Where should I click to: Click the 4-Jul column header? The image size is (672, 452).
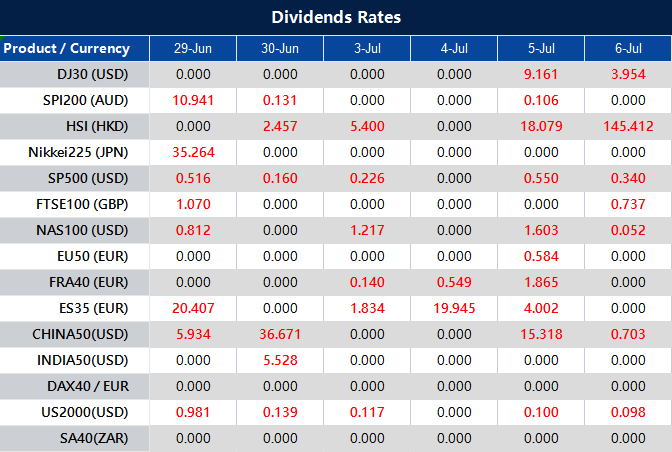point(454,48)
